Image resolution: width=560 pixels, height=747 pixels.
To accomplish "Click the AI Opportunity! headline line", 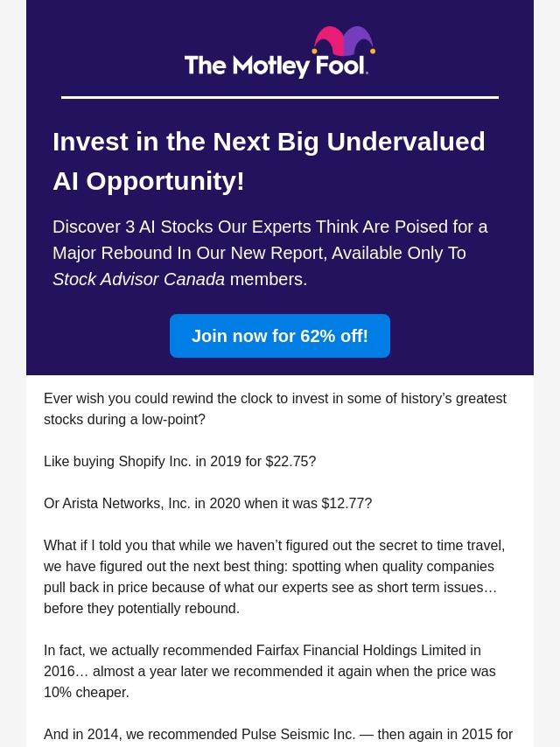I will pos(149,181).
